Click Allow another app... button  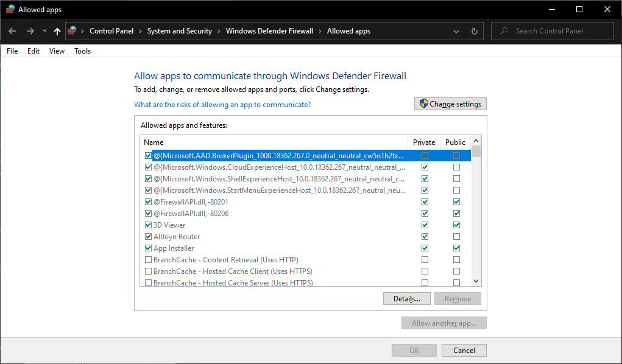(x=444, y=323)
